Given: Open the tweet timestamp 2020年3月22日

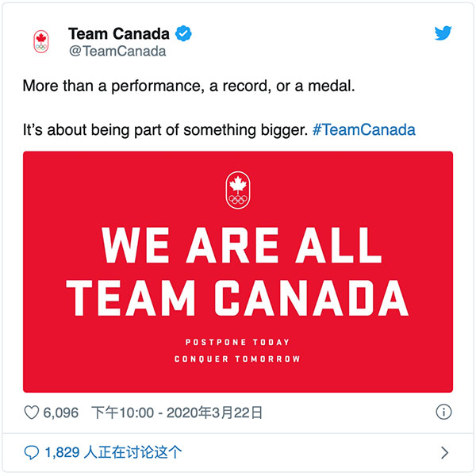Looking at the screenshot, I should tap(177, 413).
